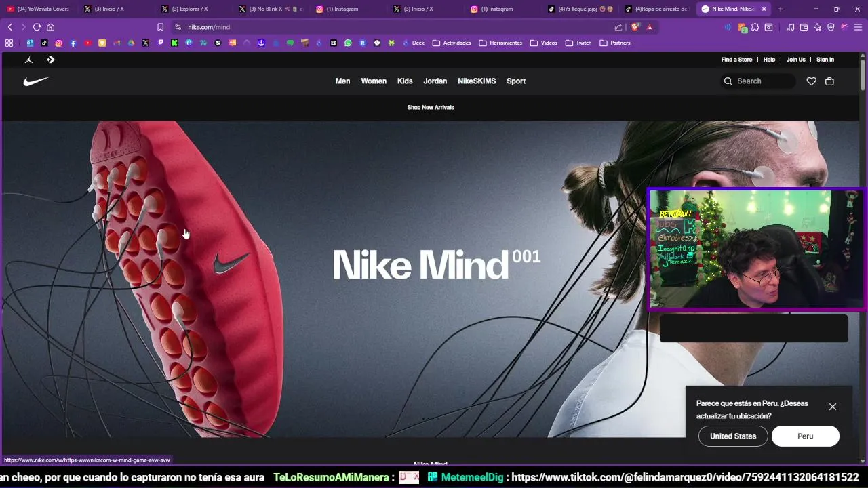Expand the Actividades bookmarks folder
This screenshot has height=488, width=868.
pos(452,43)
